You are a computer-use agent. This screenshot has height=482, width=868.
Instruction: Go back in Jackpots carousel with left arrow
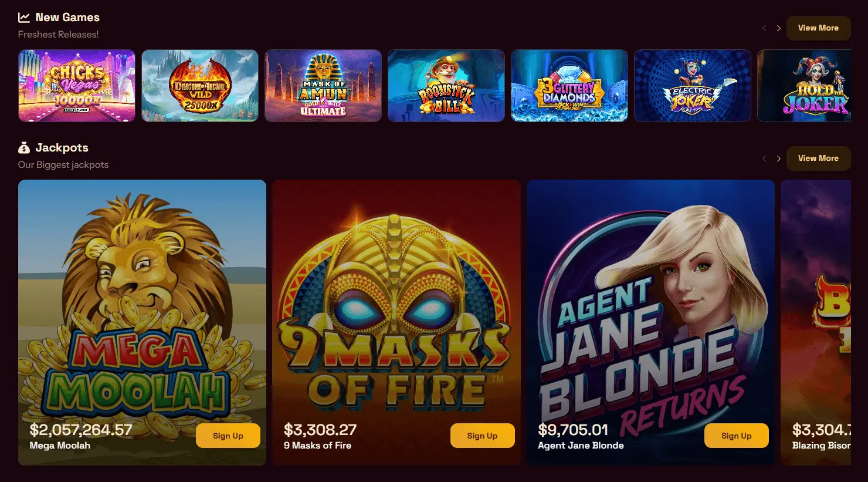[x=764, y=159]
